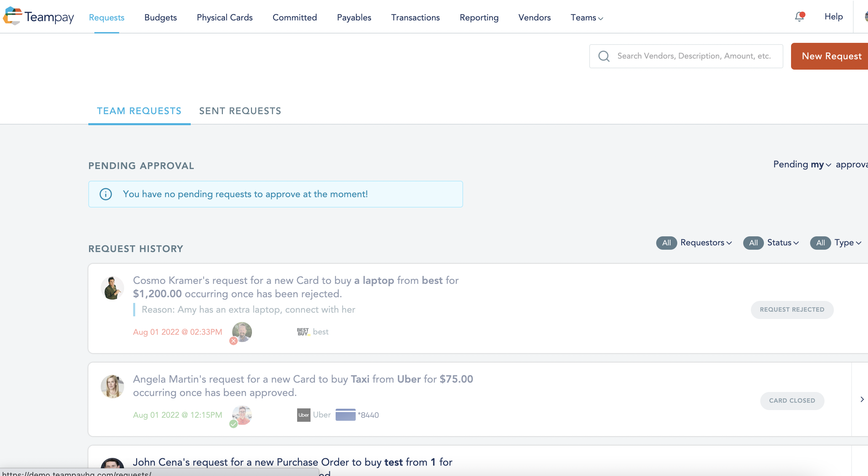Click the Uber vendor logo
Screen dimensions: 868x476
click(303, 415)
